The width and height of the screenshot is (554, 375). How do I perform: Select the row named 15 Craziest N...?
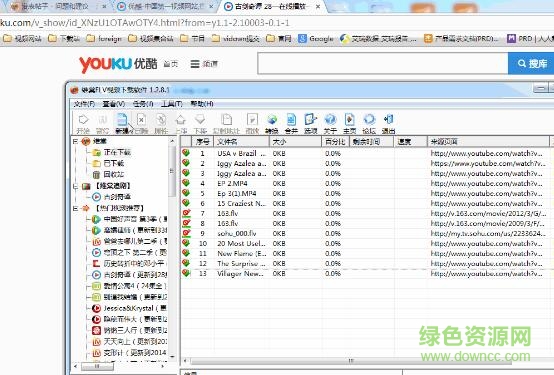pyautogui.click(x=367, y=204)
